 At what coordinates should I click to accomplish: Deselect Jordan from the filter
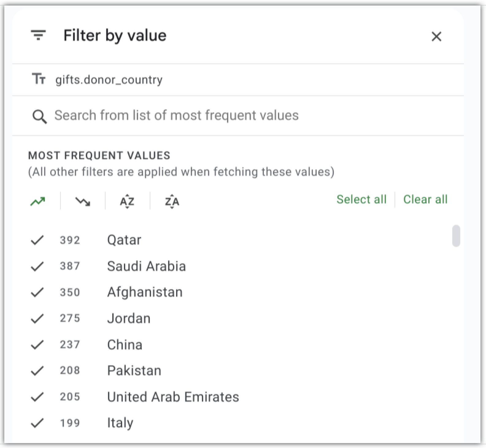tap(37, 319)
